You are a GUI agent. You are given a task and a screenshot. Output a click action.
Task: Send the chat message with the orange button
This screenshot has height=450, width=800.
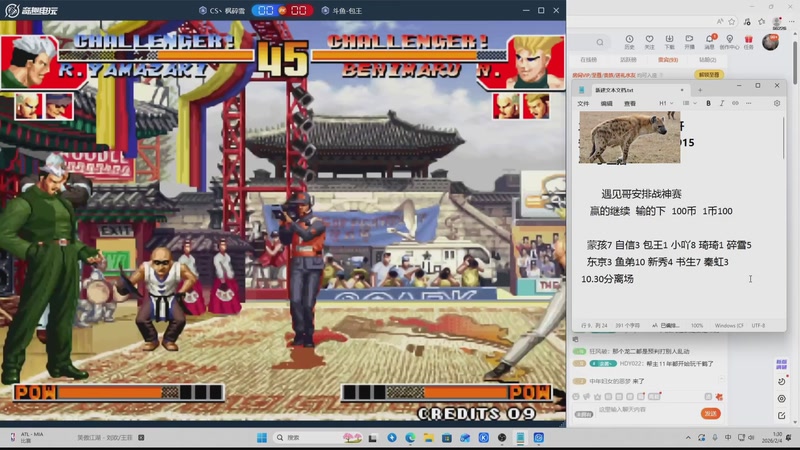coord(710,413)
